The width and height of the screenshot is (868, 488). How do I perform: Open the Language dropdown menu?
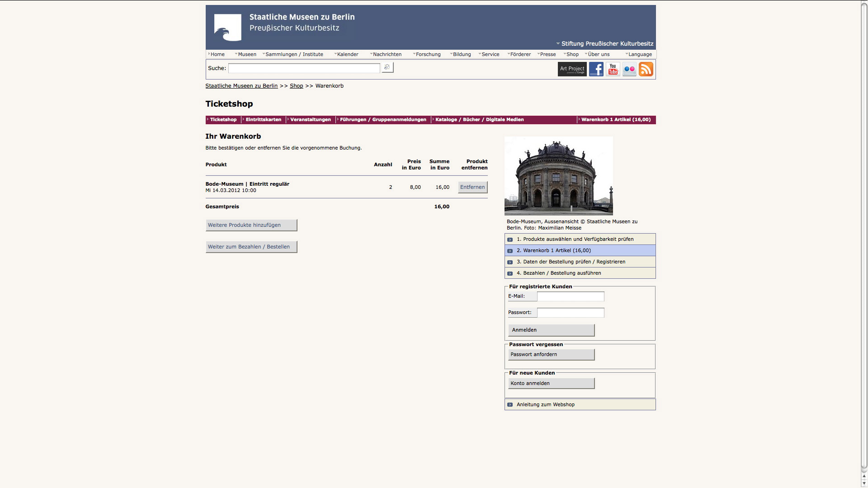pyautogui.click(x=639, y=54)
